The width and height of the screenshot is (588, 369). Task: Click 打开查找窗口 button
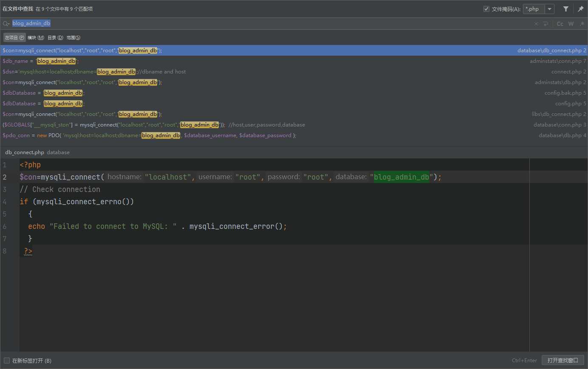point(563,360)
